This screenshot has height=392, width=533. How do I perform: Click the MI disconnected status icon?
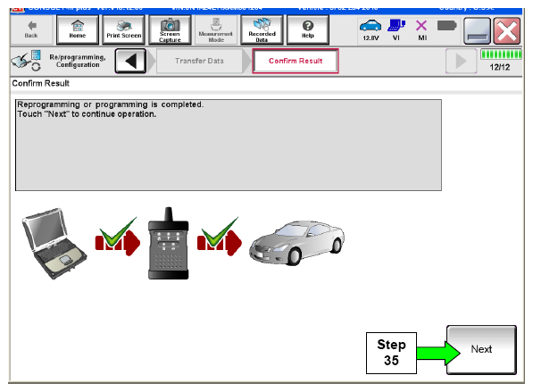[421, 30]
